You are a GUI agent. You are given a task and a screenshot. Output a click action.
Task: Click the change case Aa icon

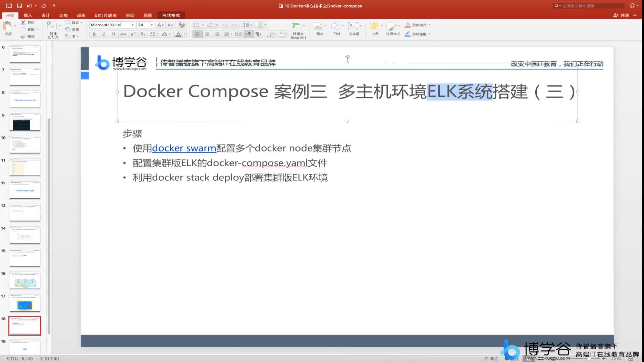coord(164,34)
